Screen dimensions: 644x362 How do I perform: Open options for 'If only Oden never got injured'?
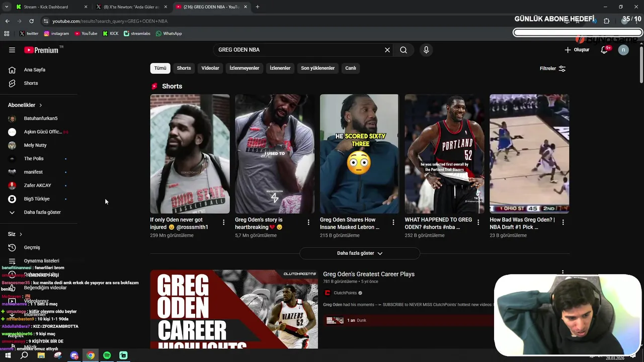pos(224,222)
